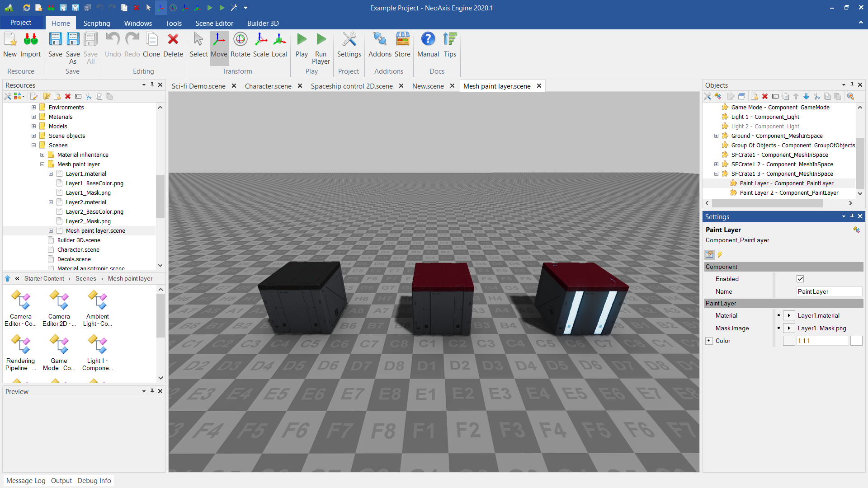Select the Rotate transform tool
The height and width of the screenshot is (488, 868).
coord(240,45)
